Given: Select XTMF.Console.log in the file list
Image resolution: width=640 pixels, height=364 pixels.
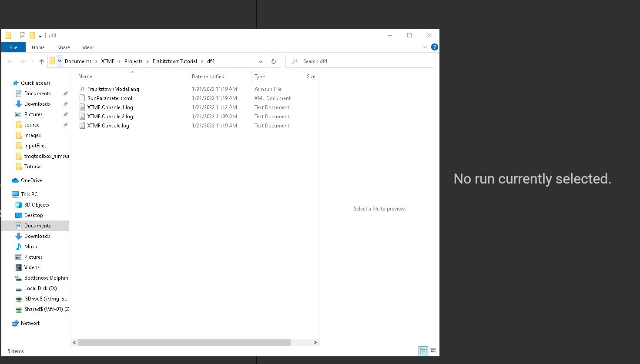Looking at the screenshot, I should click(108, 125).
